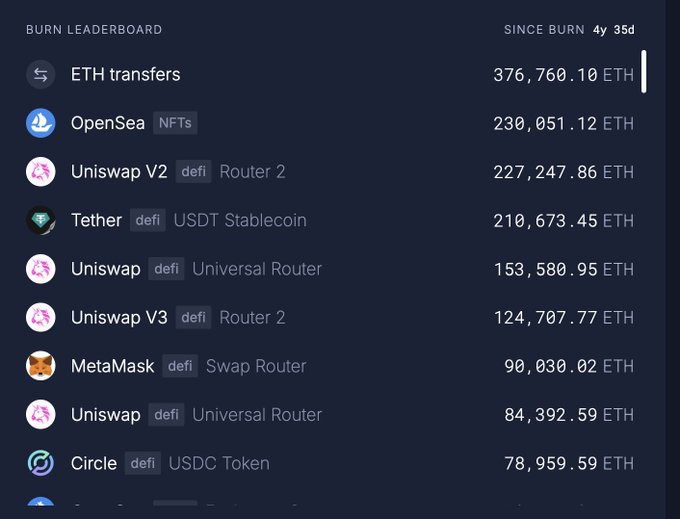
Task: Click the leaderboard vertical scrollbar thumb
Action: (644, 71)
